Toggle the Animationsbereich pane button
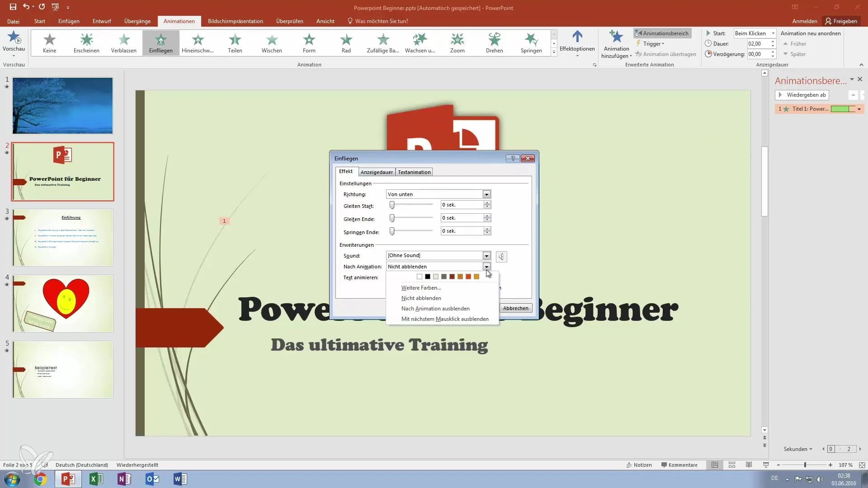Image resolution: width=868 pixels, height=488 pixels. (x=662, y=33)
